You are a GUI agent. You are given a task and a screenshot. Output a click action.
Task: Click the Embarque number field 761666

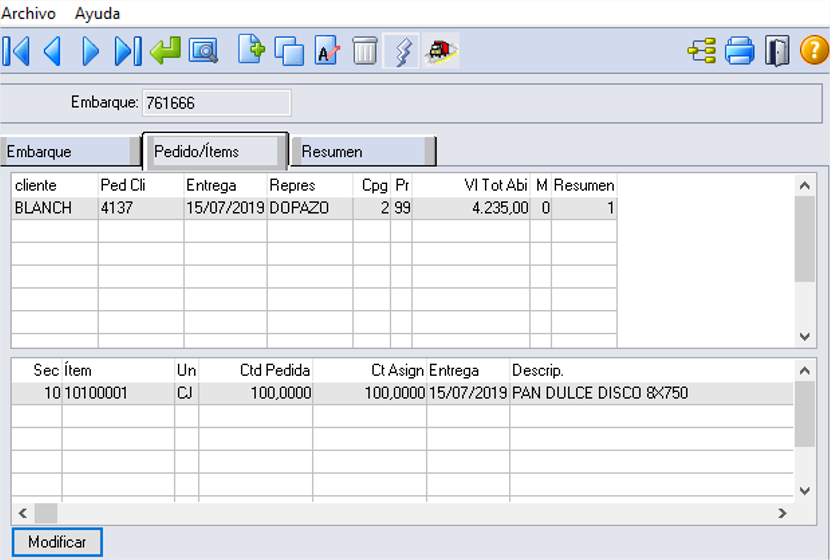pyautogui.click(x=216, y=103)
